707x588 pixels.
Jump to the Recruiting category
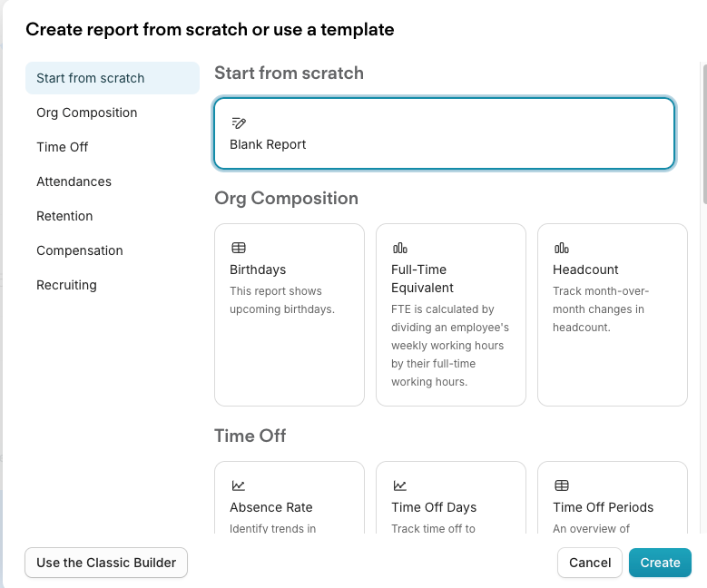pos(67,285)
